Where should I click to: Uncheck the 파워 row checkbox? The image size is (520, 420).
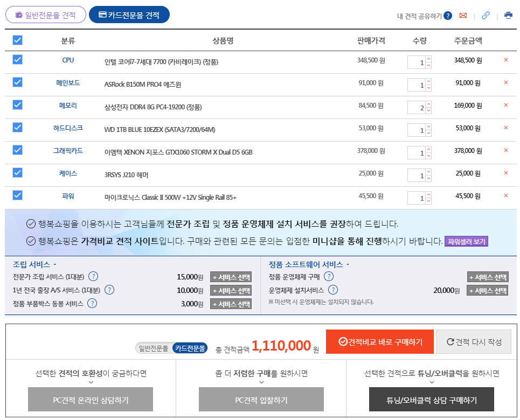point(17,195)
